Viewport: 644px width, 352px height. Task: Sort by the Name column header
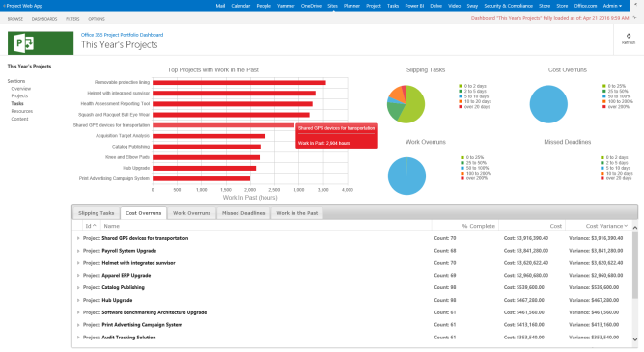[x=111, y=226]
